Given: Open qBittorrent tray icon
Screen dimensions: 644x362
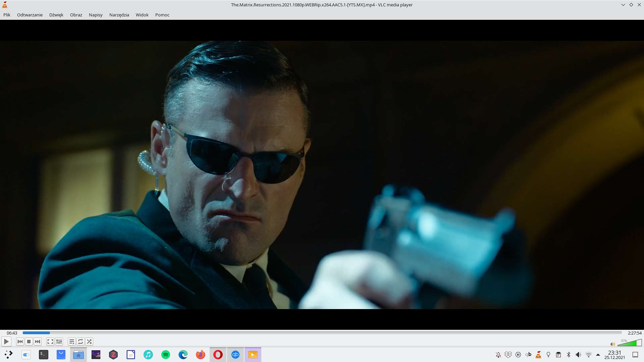Looking at the screenshot, I should (528, 355).
